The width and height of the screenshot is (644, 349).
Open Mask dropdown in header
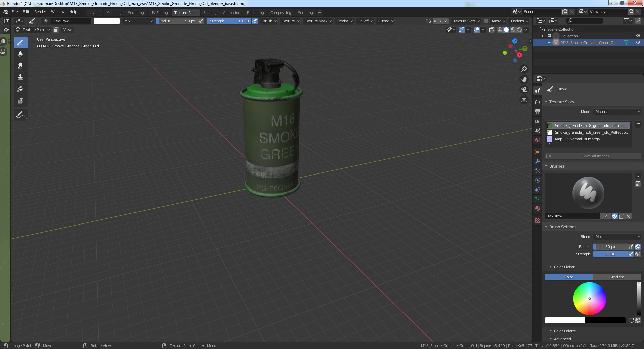[x=498, y=21]
